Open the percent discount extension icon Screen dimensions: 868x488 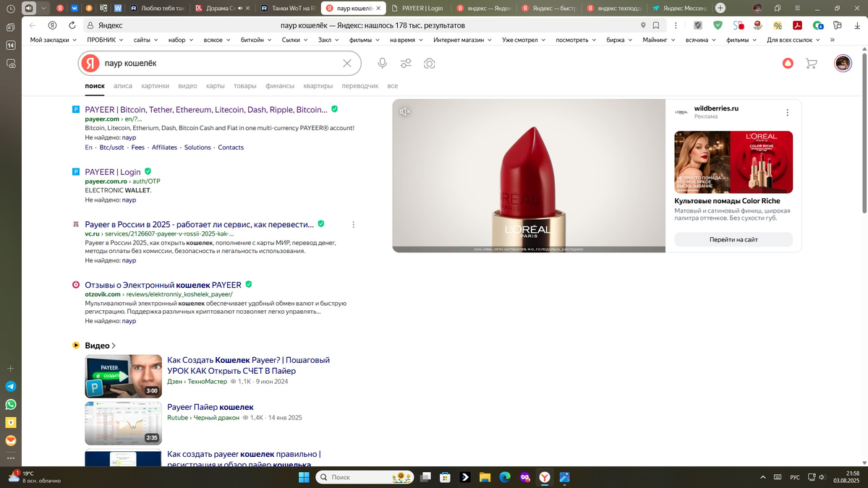(778, 25)
